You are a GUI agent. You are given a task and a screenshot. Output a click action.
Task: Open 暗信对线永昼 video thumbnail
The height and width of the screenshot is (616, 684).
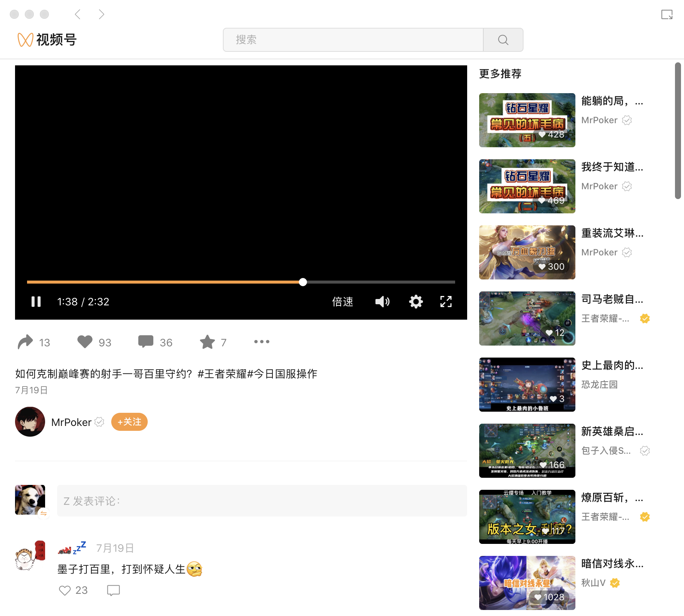point(527,583)
